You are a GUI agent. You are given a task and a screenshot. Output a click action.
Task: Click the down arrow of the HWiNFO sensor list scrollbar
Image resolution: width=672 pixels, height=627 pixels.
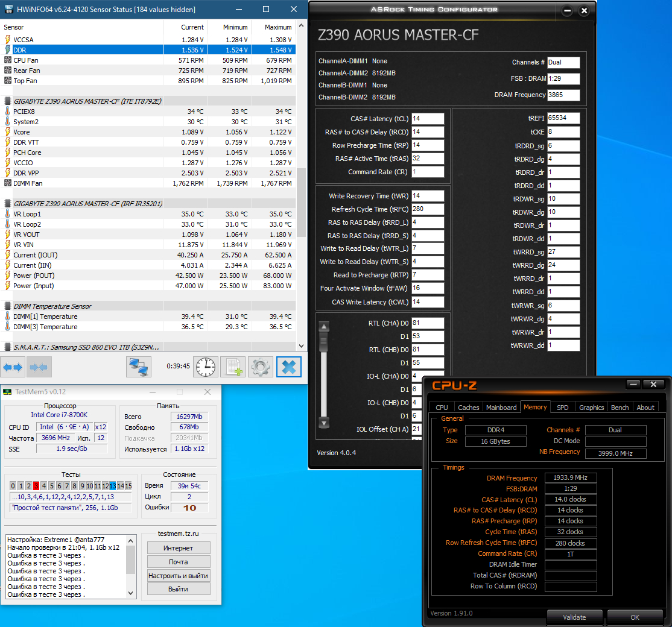[x=301, y=345]
